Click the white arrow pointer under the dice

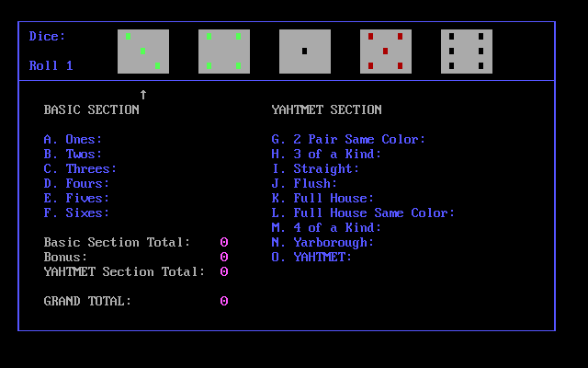click(x=143, y=95)
